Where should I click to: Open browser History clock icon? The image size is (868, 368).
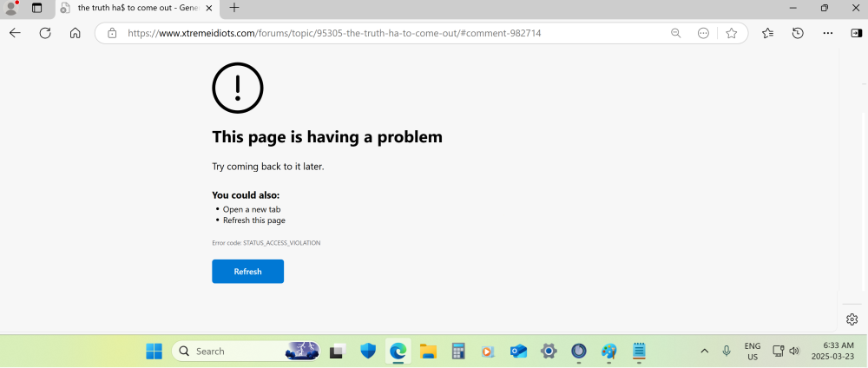798,33
